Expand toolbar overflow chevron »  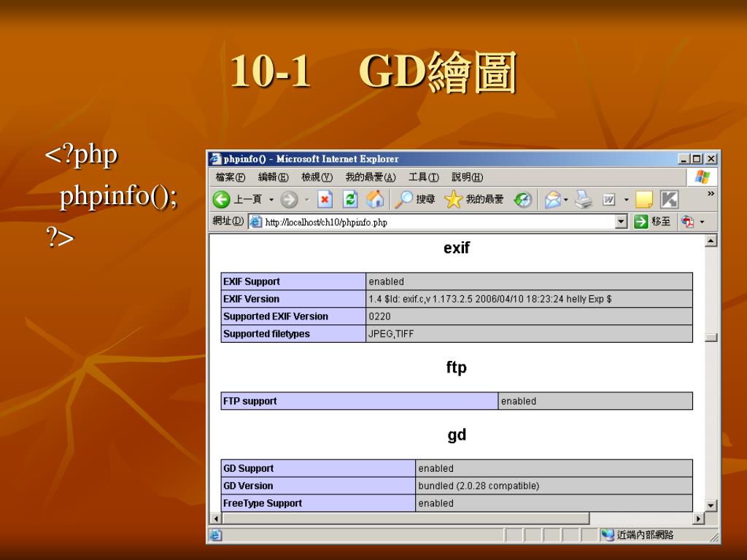click(x=711, y=193)
